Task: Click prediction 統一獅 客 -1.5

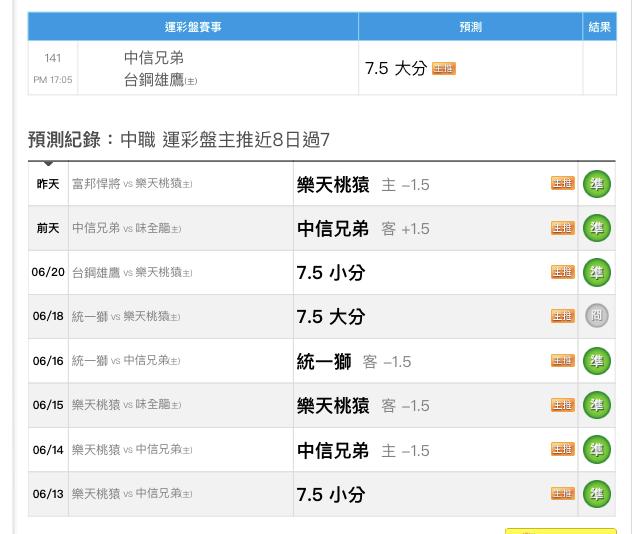Action: 354,361
